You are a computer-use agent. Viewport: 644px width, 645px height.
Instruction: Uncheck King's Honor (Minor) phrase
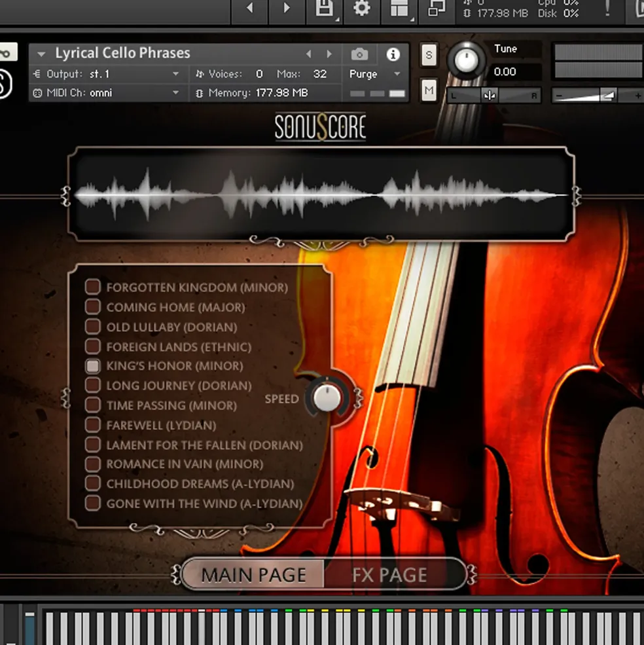coord(93,366)
